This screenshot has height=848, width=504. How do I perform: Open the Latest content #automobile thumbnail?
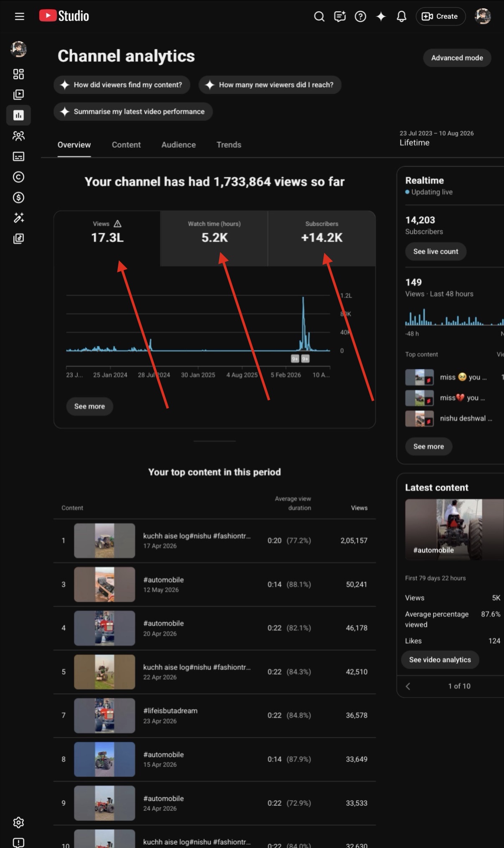coord(454,529)
